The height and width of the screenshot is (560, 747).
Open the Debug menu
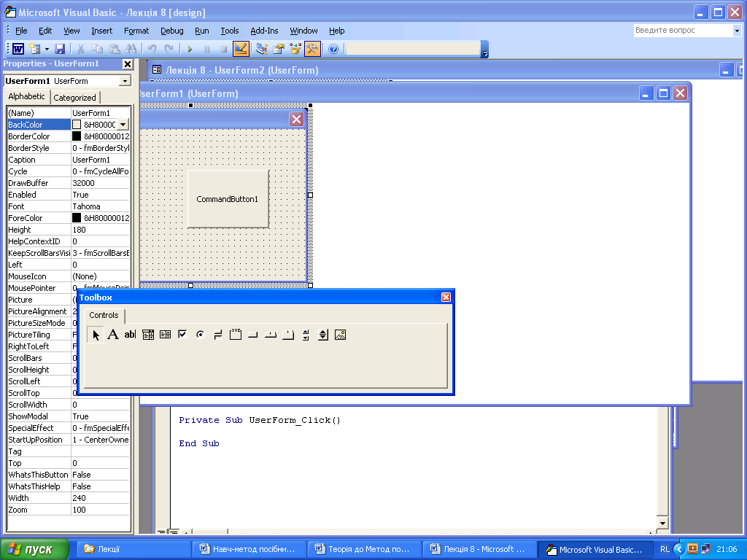[171, 31]
